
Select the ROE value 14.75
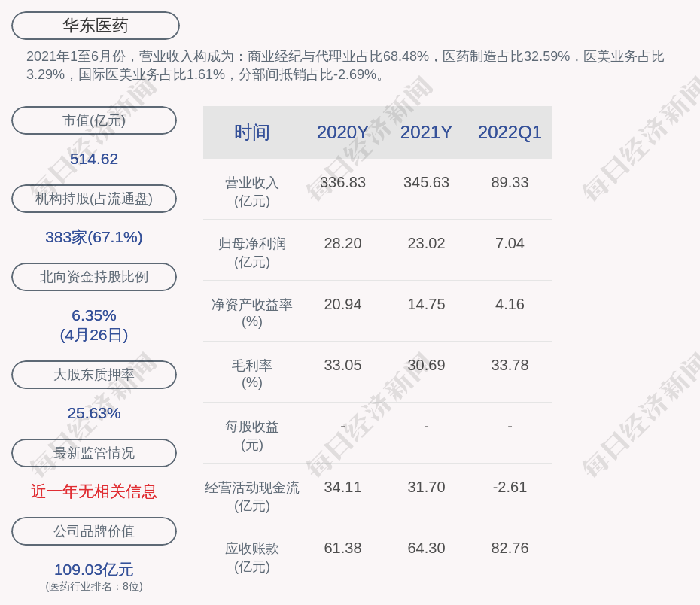[426, 304]
